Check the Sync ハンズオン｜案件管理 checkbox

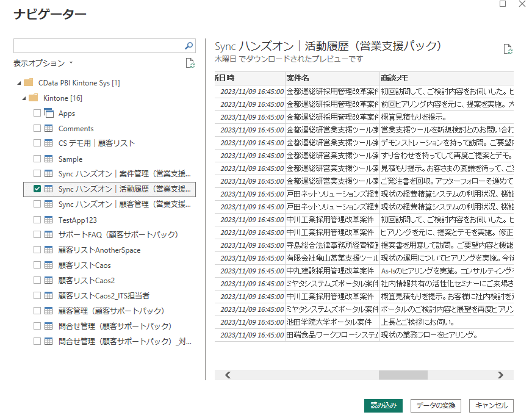[x=37, y=173]
